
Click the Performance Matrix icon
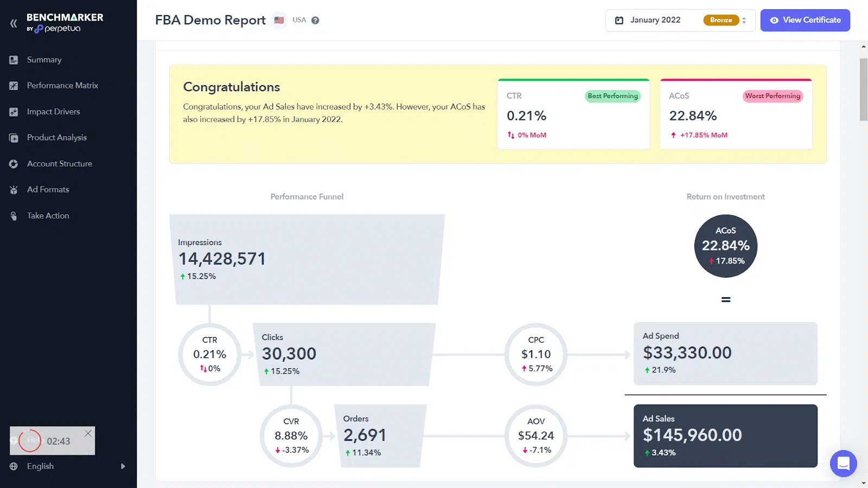pyautogui.click(x=14, y=86)
